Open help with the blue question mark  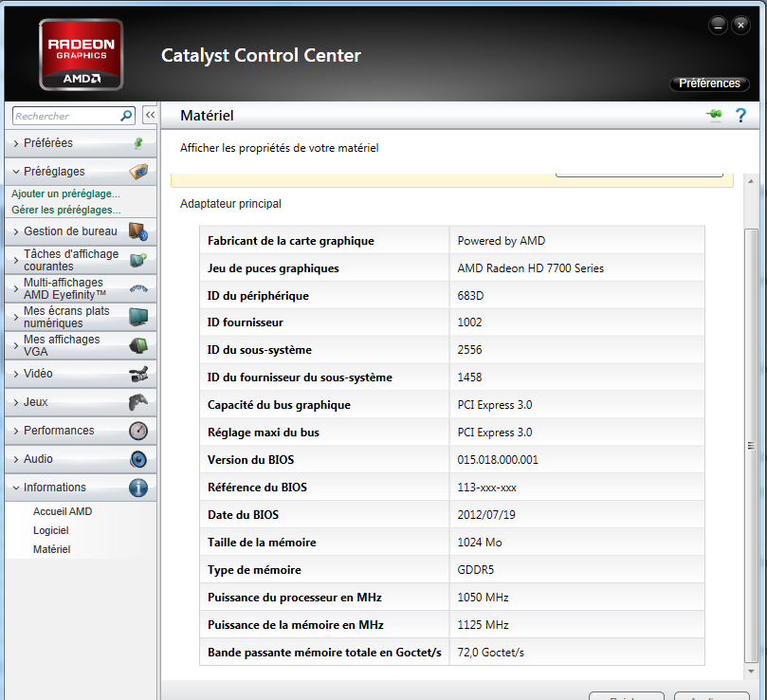740,116
